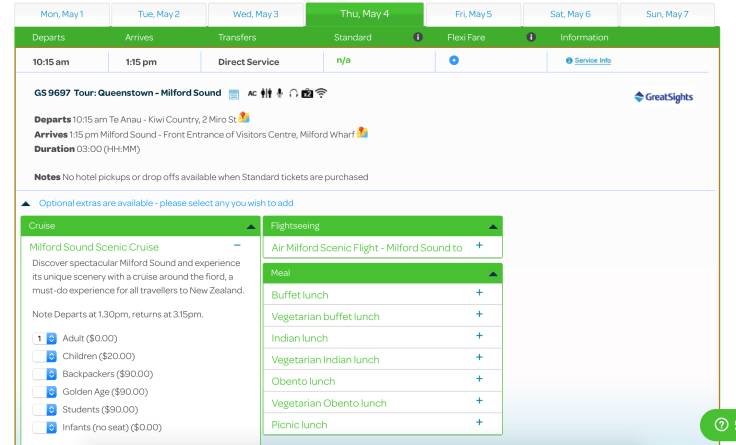Switch to the Wed, May 3 tab
Viewport: 736px width, 445px height.
255,15
